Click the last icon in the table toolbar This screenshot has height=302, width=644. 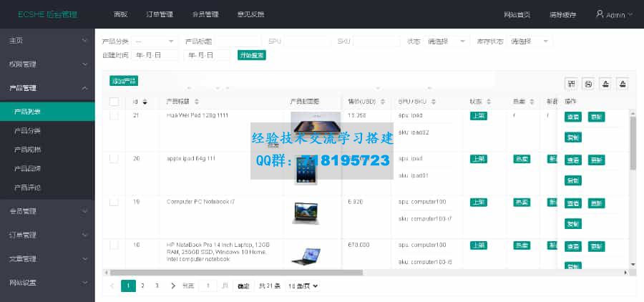pos(623,84)
